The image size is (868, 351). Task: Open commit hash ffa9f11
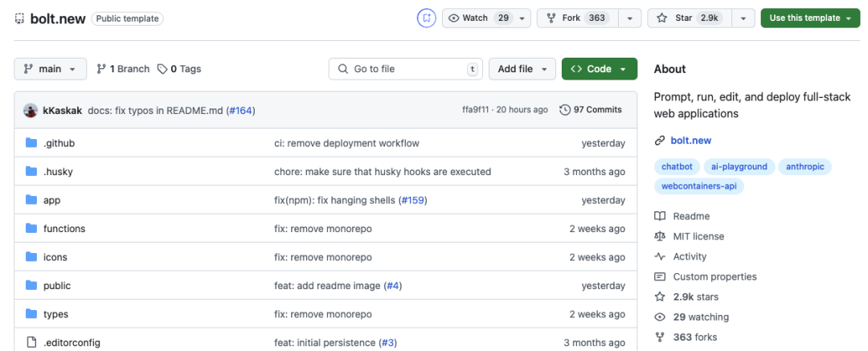476,109
